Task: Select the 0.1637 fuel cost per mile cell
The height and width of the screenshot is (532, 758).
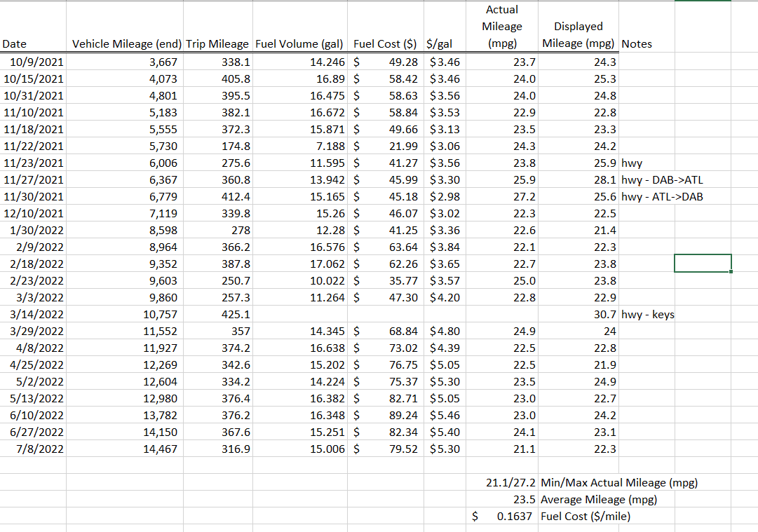Action: click(502, 516)
